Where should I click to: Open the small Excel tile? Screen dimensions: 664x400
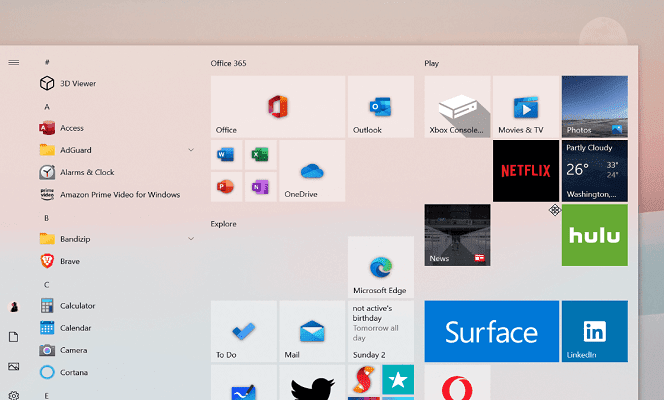coord(260,155)
